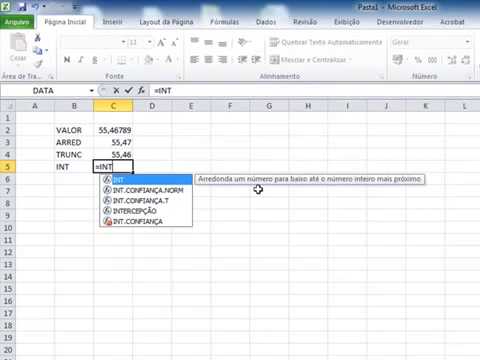This screenshot has height=360, width=480.
Task: Click the text orientation icon
Action: pyautogui.click(x=243, y=42)
